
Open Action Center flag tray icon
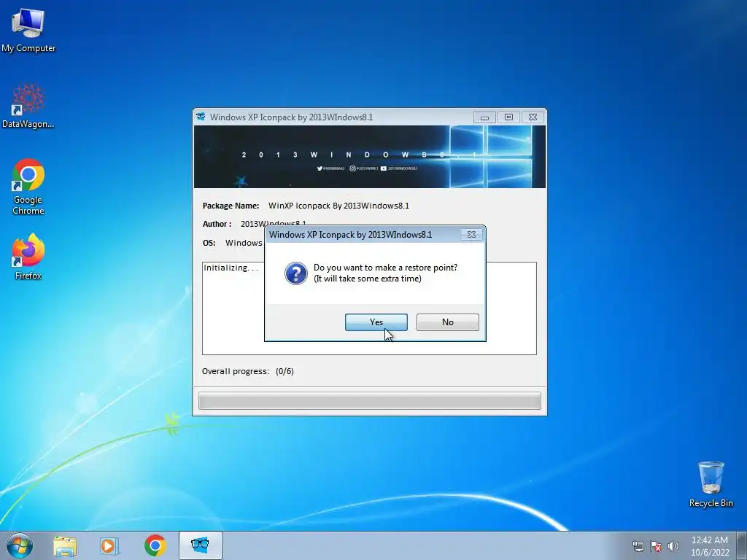click(x=656, y=546)
